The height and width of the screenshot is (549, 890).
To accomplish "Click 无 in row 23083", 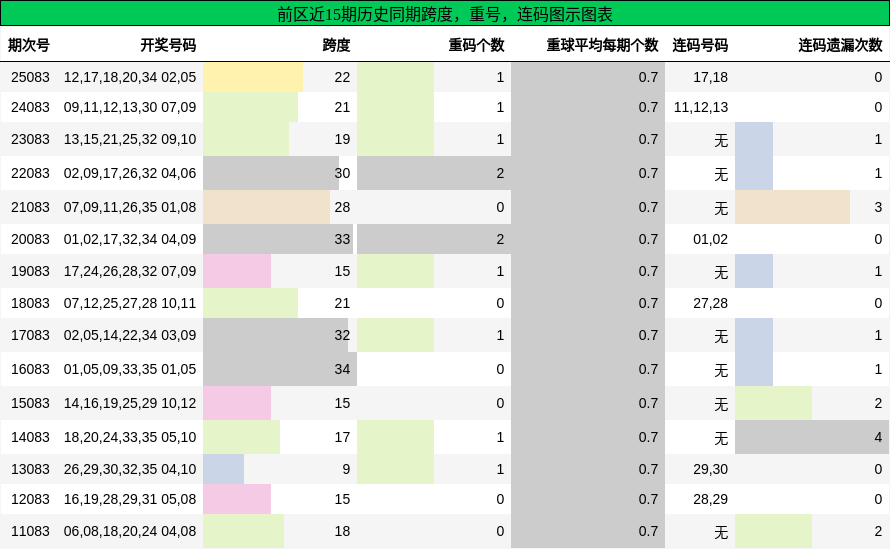I will pyautogui.click(x=721, y=140).
